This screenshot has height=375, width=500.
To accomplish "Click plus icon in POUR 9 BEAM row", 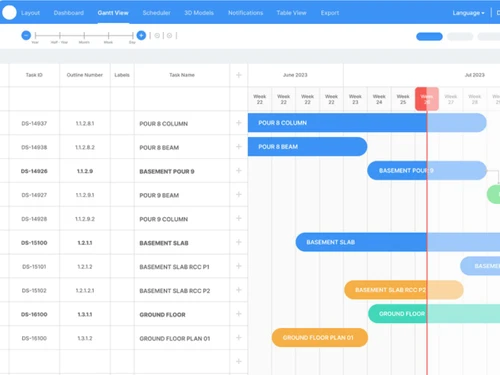I will click(x=239, y=194).
